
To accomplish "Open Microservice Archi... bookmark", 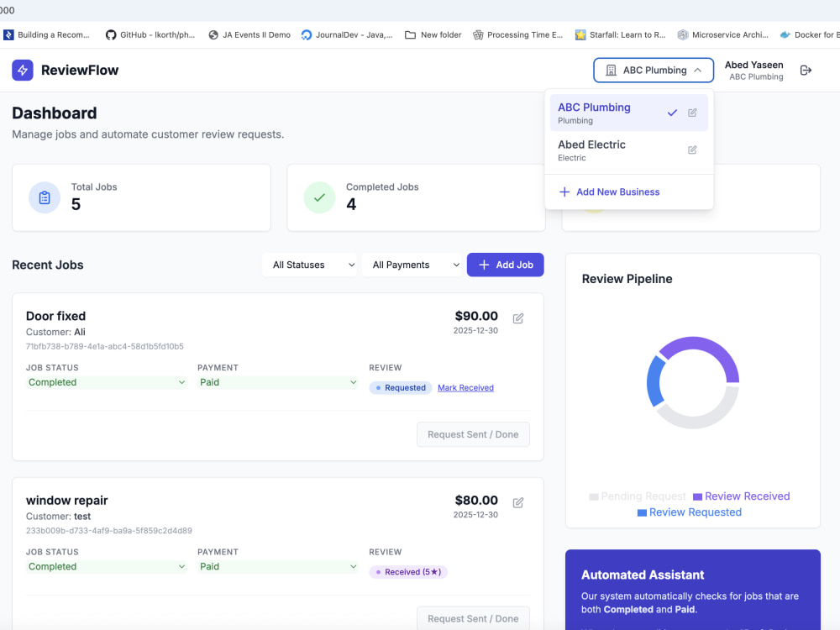I will pyautogui.click(x=722, y=34).
